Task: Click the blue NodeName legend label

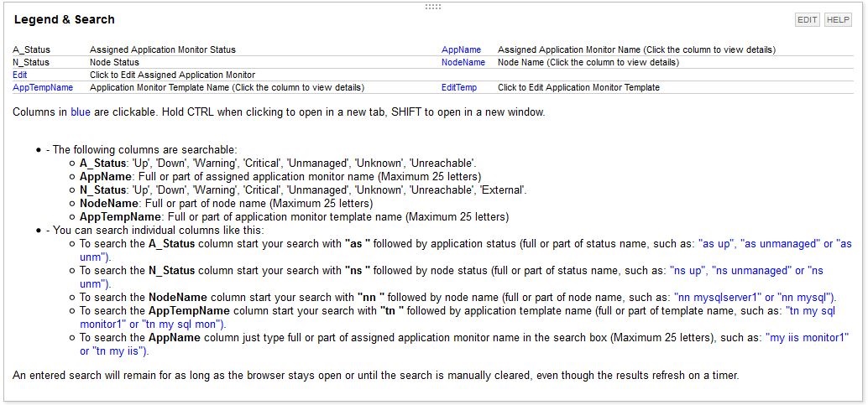Action: click(x=463, y=63)
